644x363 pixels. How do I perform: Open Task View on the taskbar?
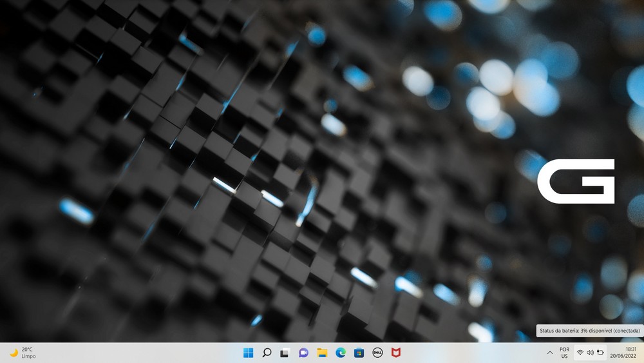[285, 353]
